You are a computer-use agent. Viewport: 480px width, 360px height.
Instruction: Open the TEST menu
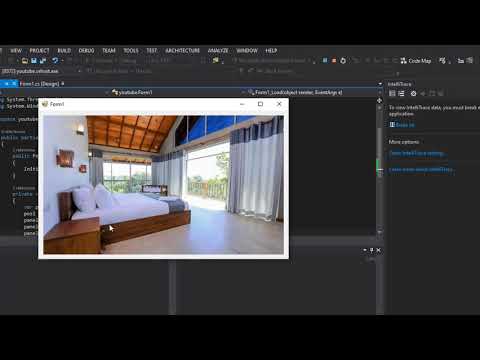(x=152, y=51)
